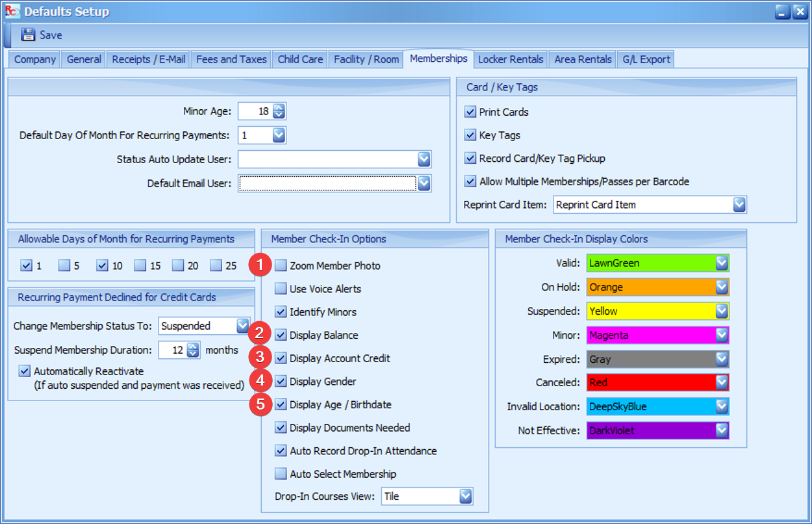Open the Receipts / E-Mail tab

[149, 59]
